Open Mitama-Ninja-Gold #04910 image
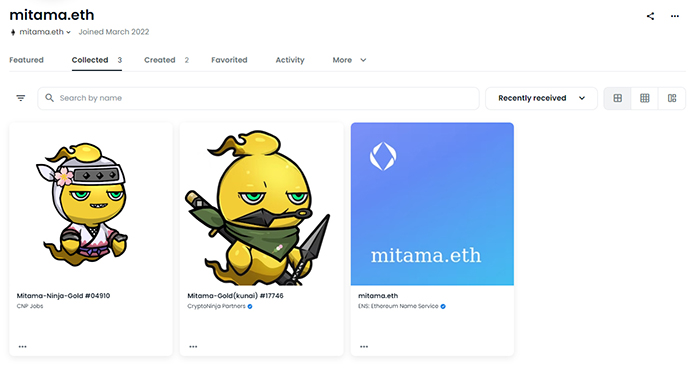The image size is (700, 370). click(x=91, y=204)
